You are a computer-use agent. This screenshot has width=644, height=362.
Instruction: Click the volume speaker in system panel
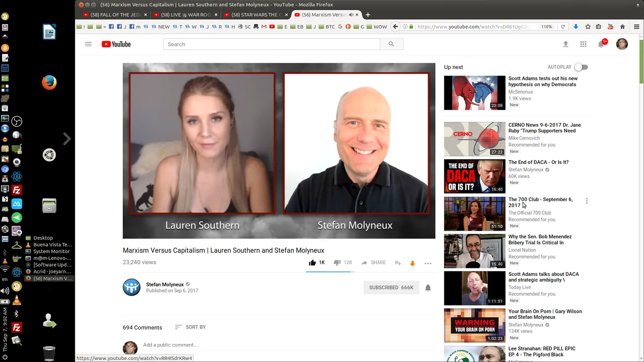5,291
